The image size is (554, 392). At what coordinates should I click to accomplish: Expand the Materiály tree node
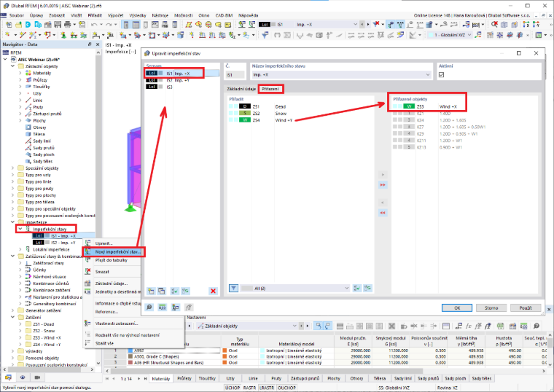20,73
